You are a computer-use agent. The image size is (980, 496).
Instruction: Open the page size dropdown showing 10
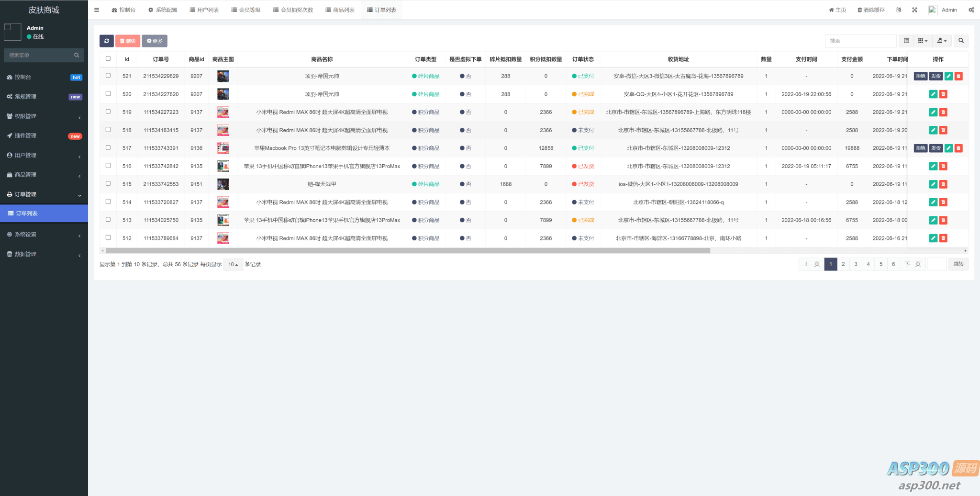[233, 265]
